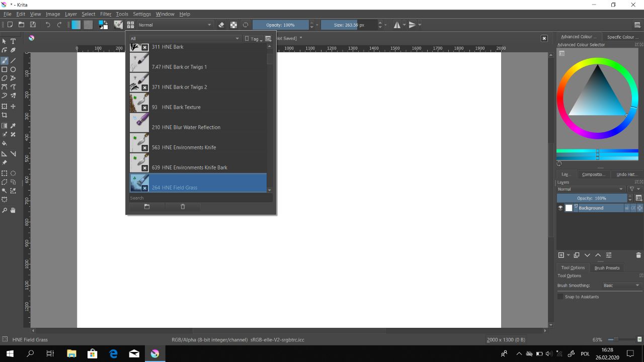Image resolution: width=644 pixels, height=362 pixels.
Task: Open Brush Smoothing Basic dropdown
Action: pyautogui.click(x=622, y=286)
